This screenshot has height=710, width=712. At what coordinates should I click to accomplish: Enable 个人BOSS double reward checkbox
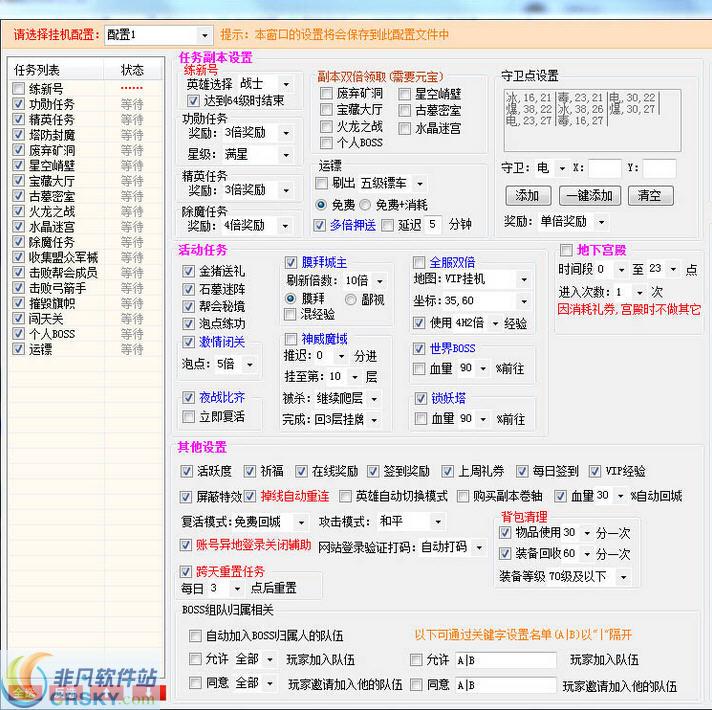(326, 143)
